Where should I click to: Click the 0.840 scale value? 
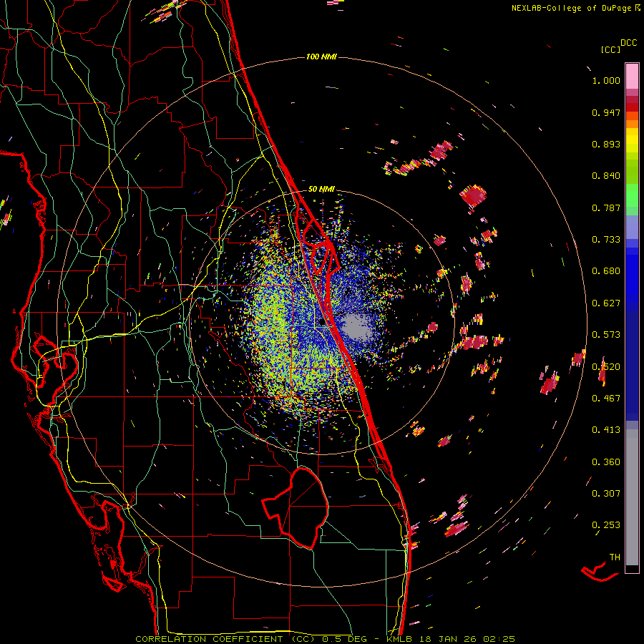coord(606,176)
